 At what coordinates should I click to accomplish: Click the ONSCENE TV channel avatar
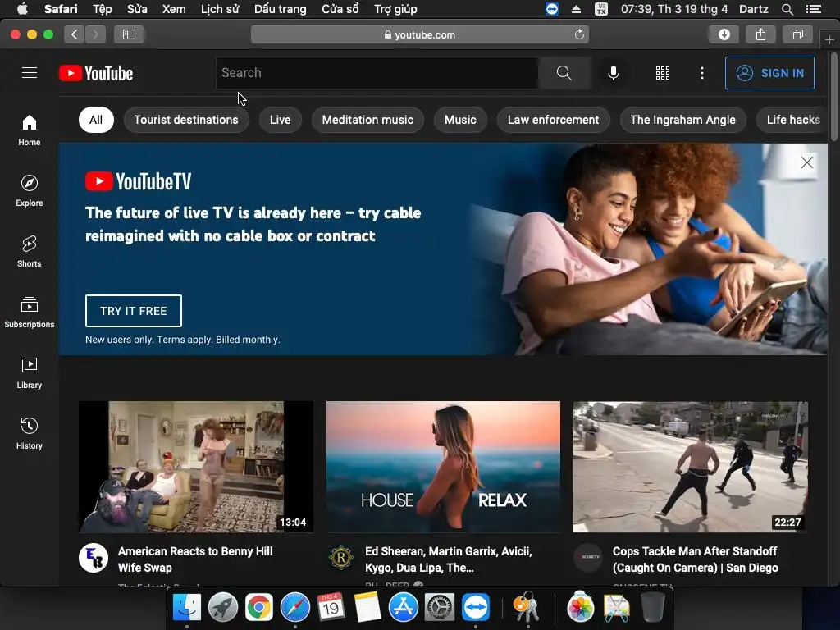pyautogui.click(x=589, y=557)
